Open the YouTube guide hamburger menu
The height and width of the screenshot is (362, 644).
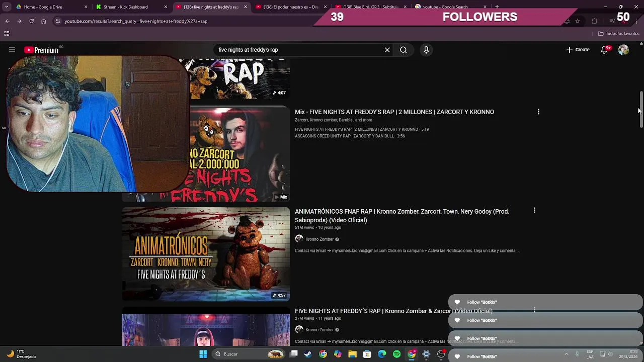click(x=12, y=50)
